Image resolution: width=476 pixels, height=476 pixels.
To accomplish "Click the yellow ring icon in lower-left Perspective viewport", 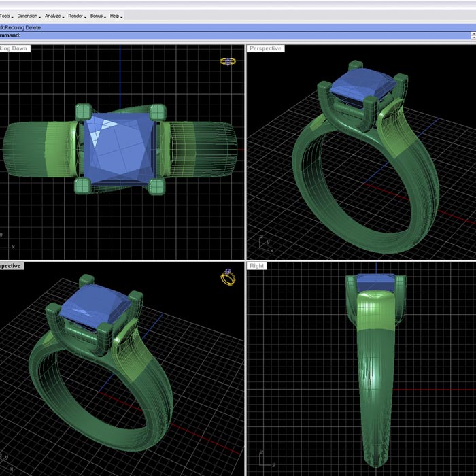I will tap(228, 277).
